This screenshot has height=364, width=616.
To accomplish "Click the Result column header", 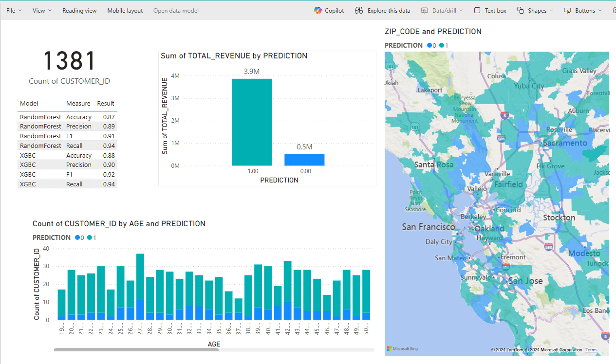I will [x=106, y=103].
